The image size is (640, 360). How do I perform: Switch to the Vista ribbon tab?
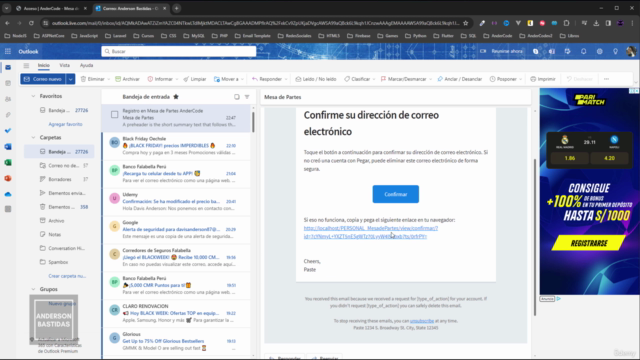tap(64, 65)
